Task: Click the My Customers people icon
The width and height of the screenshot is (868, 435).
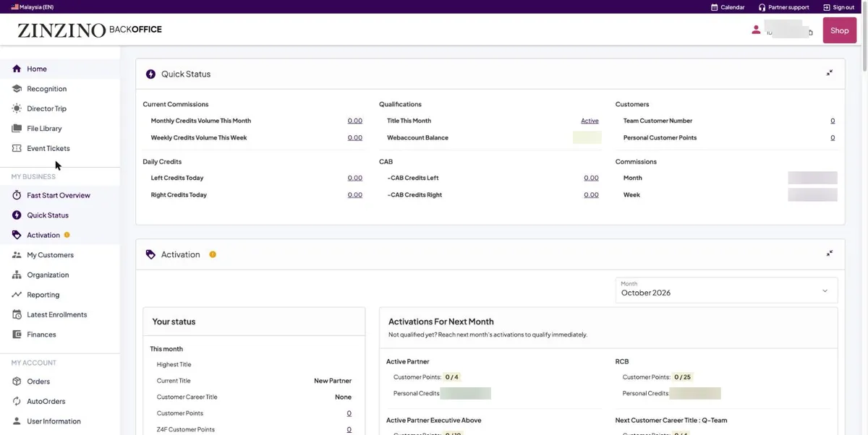Action: click(x=17, y=255)
